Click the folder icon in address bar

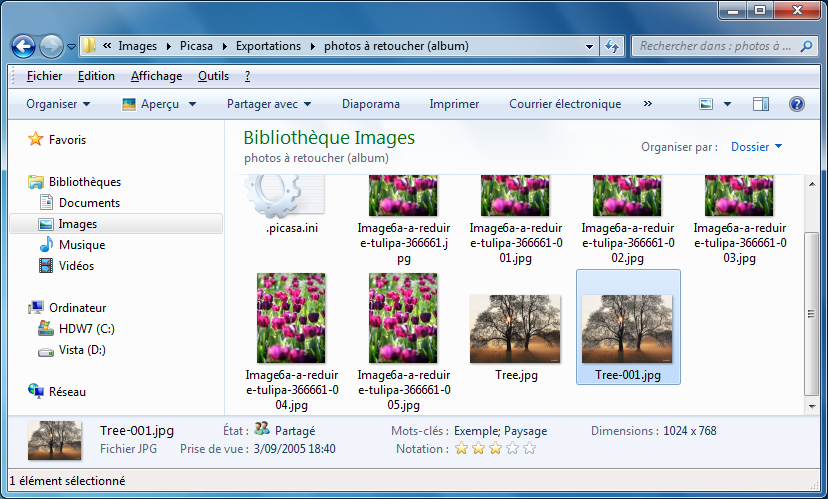89,45
